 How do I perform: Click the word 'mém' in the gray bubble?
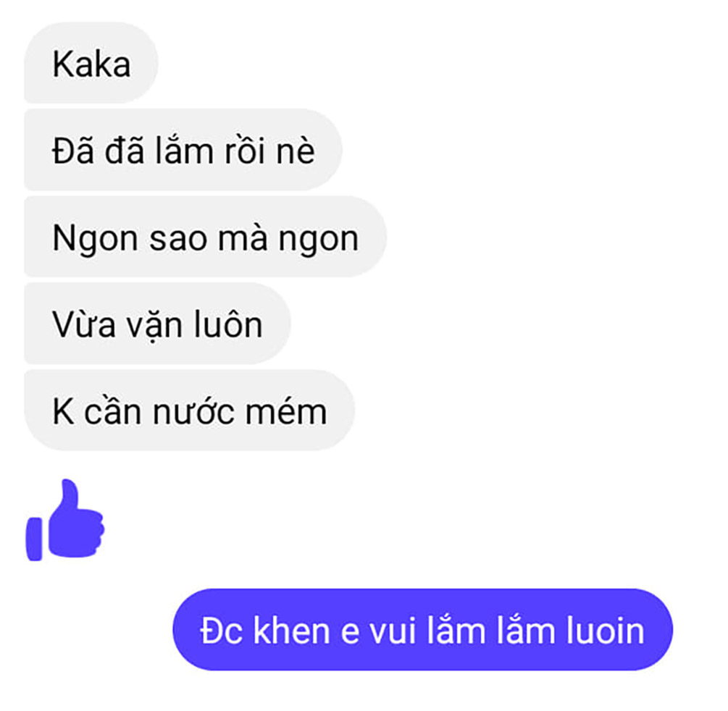(x=286, y=412)
